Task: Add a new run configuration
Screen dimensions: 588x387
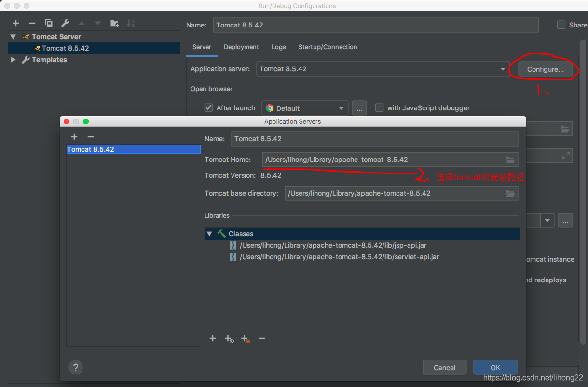Action: (16, 23)
